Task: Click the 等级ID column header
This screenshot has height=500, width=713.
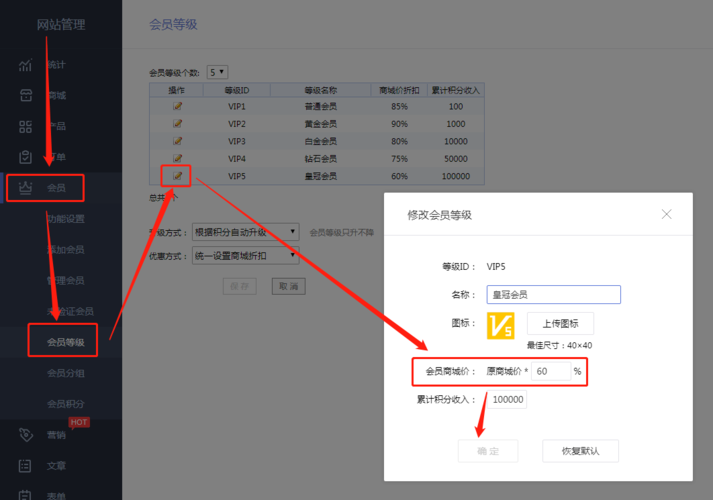Action: pos(237,90)
